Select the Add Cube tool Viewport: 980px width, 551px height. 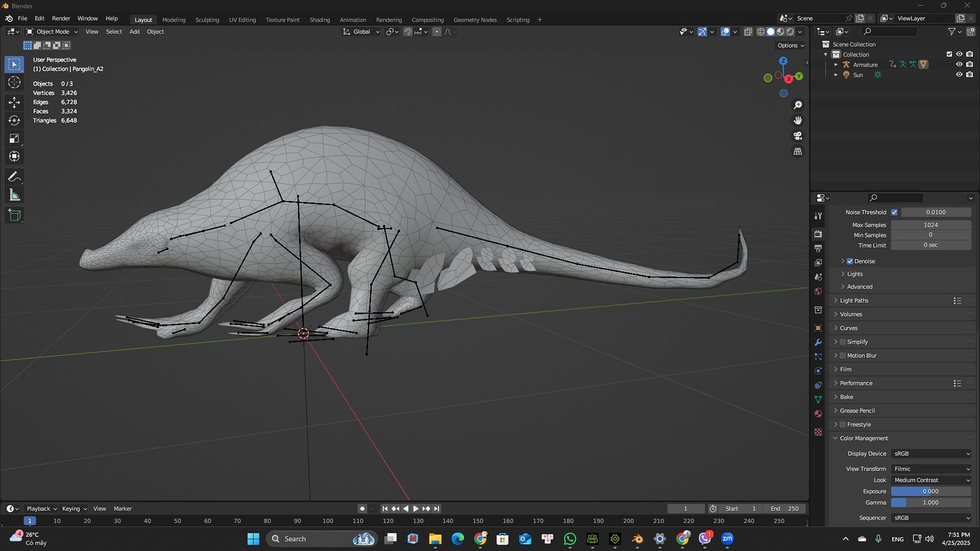pos(14,215)
